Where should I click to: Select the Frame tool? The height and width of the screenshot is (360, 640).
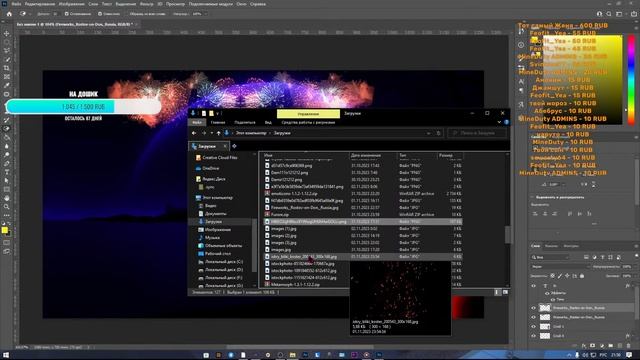point(7,77)
